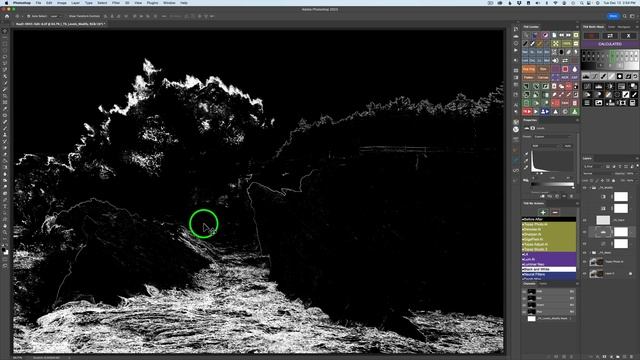Click the mountain histogram icon in Multi-Mask
The height and width of the screenshot is (360, 640).
coord(586,76)
